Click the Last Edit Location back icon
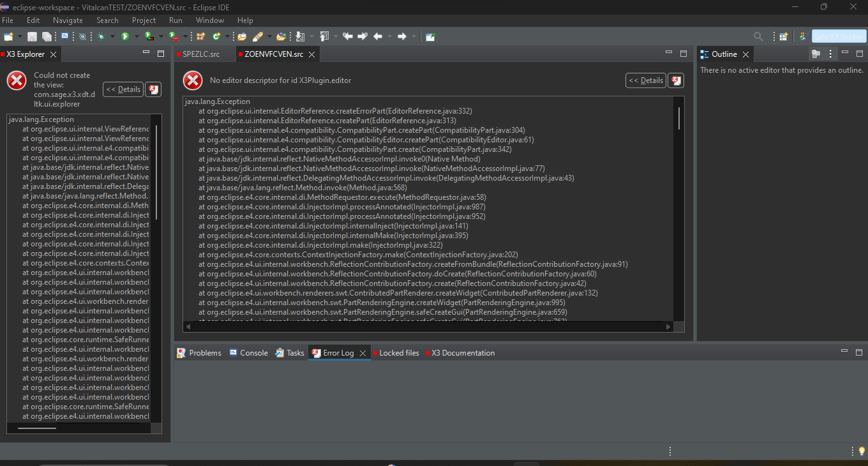Viewport: 868px width, 466px height. click(x=347, y=36)
